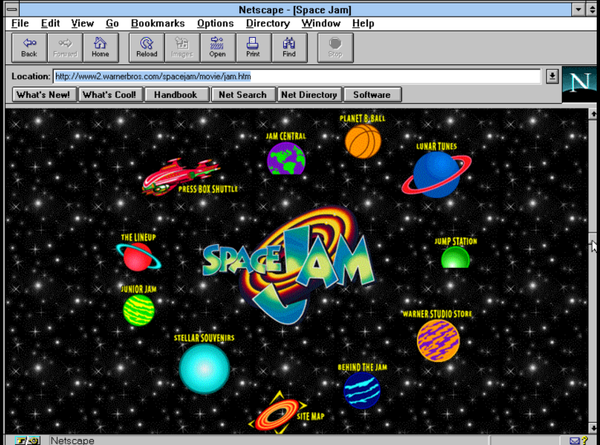Click the Open location toolbar icon
600x445 pixels.
pos(217,47)
